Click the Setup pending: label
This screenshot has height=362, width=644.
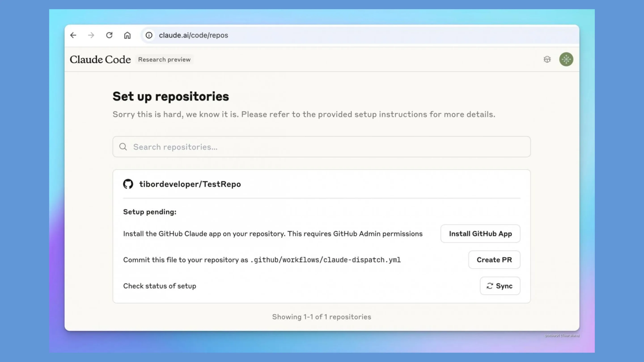pos(150,212)
